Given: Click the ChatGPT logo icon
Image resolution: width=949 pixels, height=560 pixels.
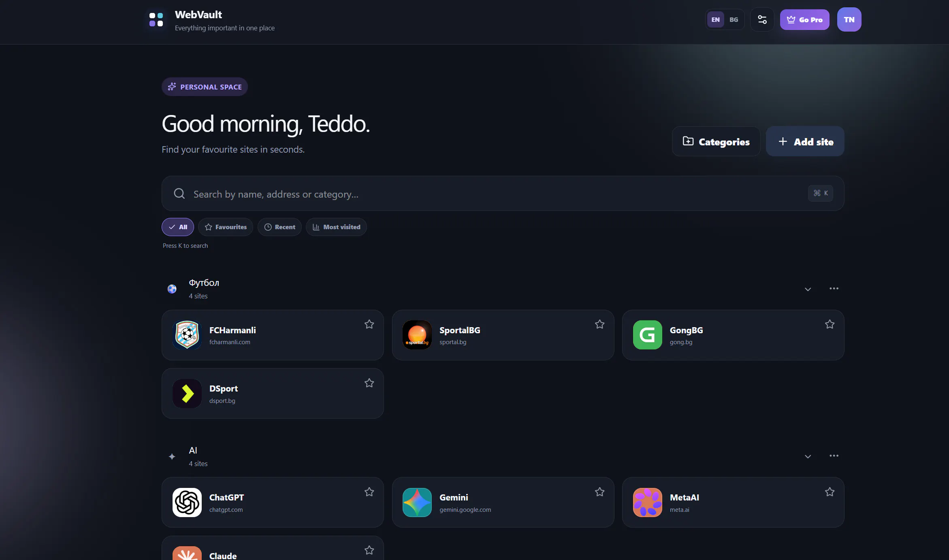Looking at the screenshot, I should pyautogui.click(x=187, y=502).
